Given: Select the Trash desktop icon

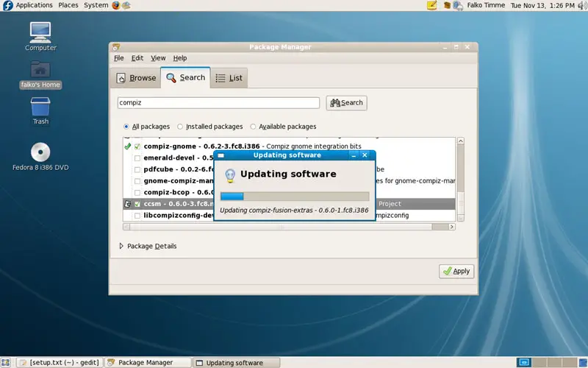Looking at the screenshot, I should point(40,111).
